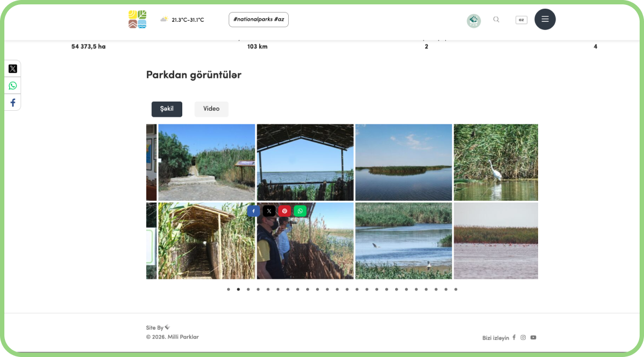Click green WhatsApp icon over gallery image

pyautogui.click(x=300, y=211)
